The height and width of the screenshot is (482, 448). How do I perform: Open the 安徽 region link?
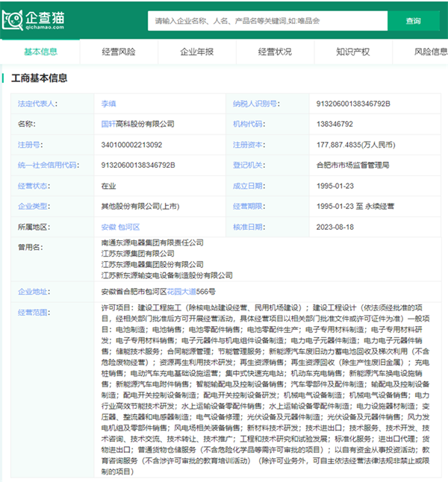108,227
